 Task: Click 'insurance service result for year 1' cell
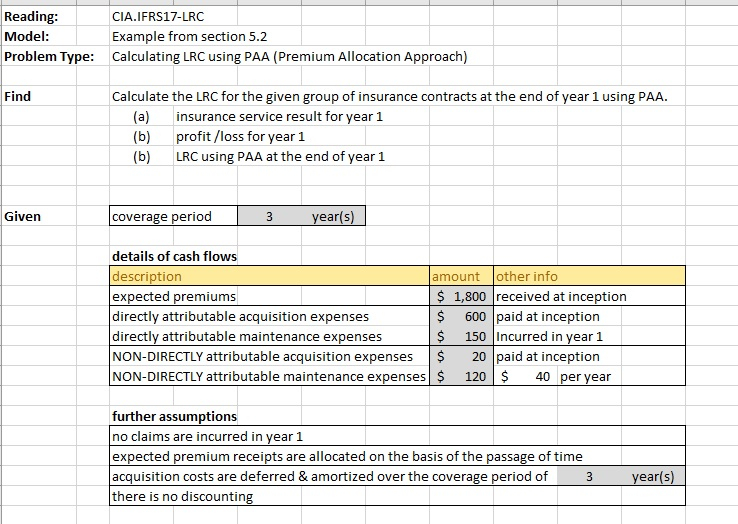(x=279, y=116)
